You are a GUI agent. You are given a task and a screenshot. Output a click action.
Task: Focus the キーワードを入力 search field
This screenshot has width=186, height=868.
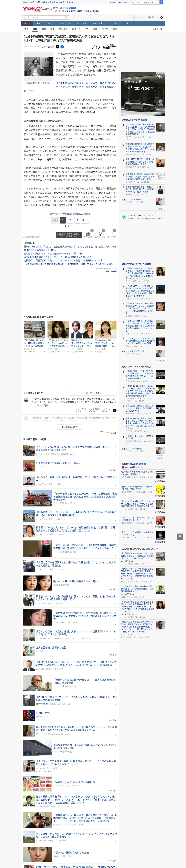click(44, 18)
